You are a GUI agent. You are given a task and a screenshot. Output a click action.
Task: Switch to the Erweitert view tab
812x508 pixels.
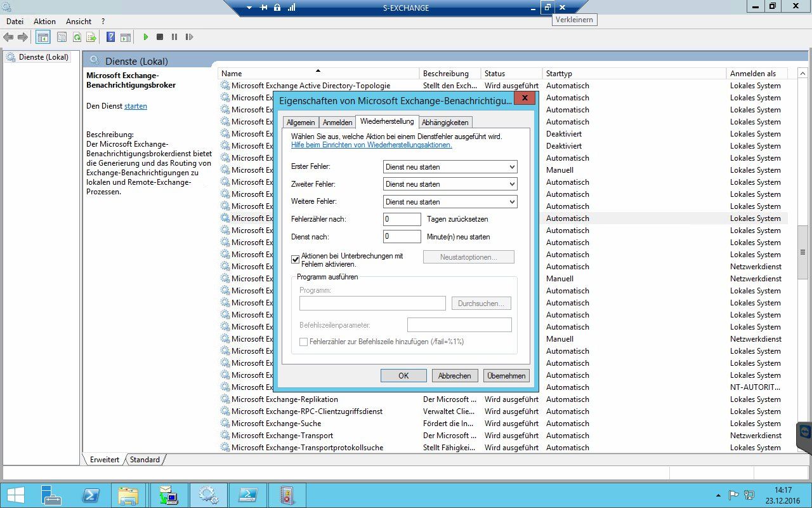(105, 460)
